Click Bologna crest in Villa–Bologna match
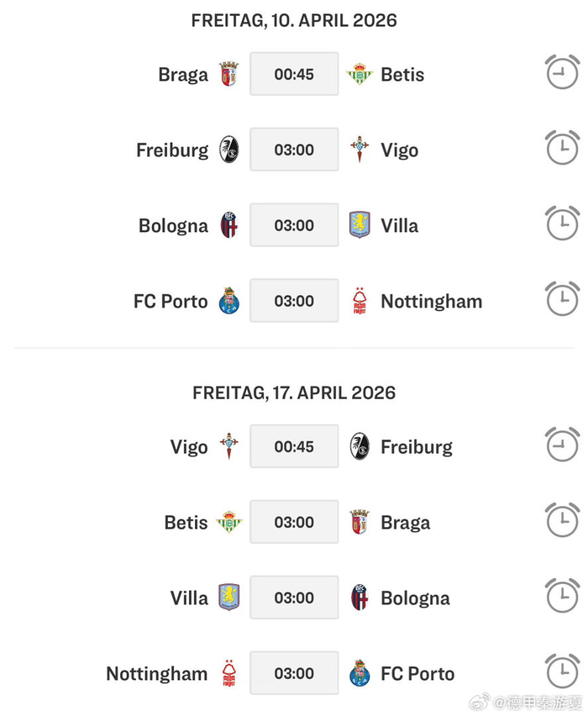Viewport: 588px width, 716px height. [x=360, y=598]
